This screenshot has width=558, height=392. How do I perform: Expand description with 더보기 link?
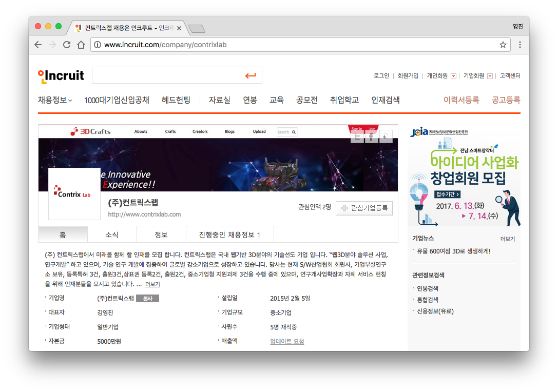pyautogui.click(x=152, y=284)
